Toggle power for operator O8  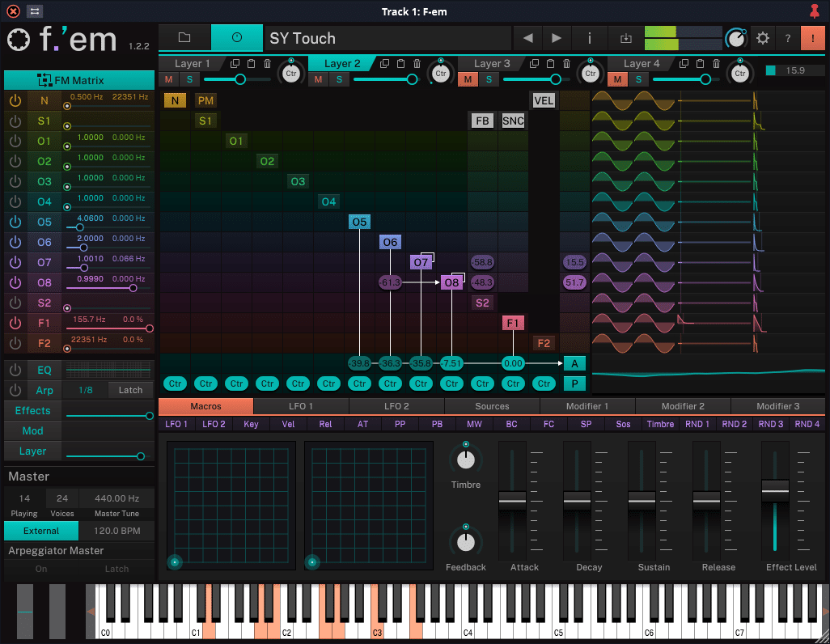tap(15, 282)
